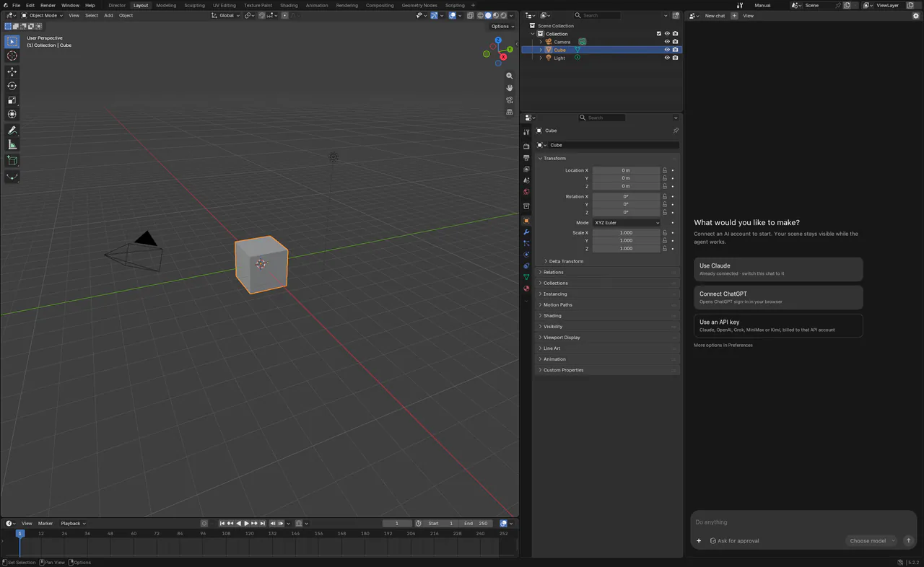Lock the Location X value

pos(665,170)
